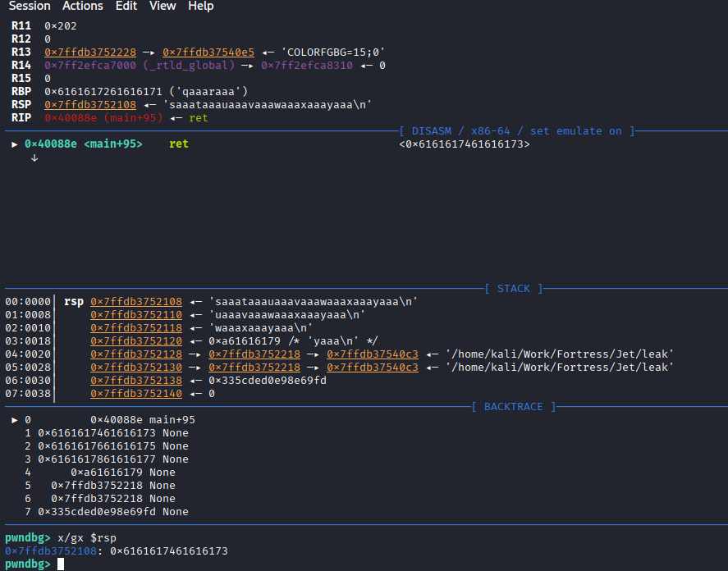Open the Help menu
This screenshot has width=728, height=571.
point(200,6)
